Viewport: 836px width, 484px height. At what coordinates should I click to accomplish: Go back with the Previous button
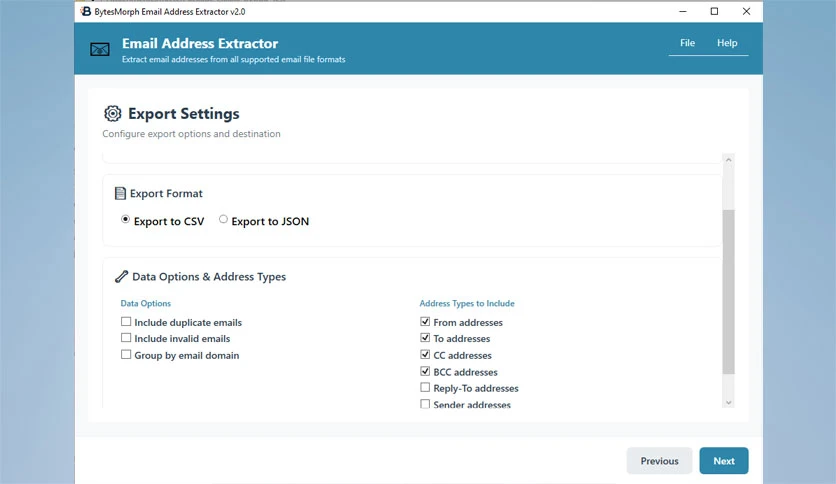click(659, 461)
